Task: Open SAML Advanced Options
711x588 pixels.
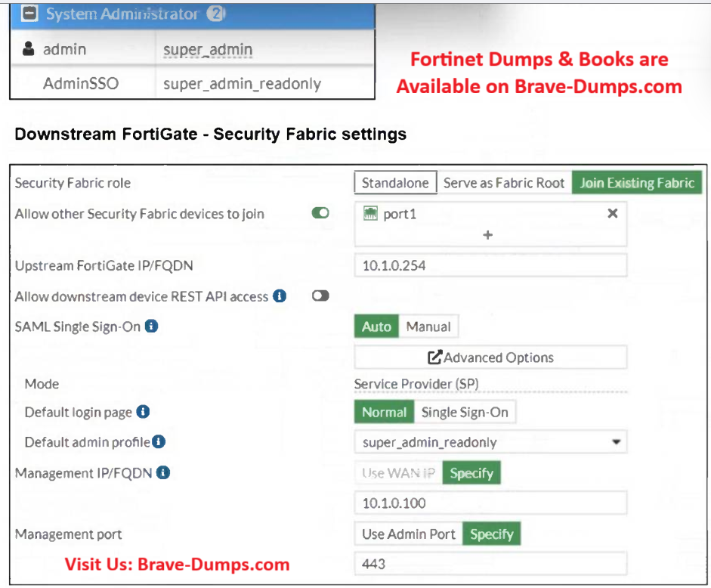Action: pyautogui.click(x=490, y=357)
